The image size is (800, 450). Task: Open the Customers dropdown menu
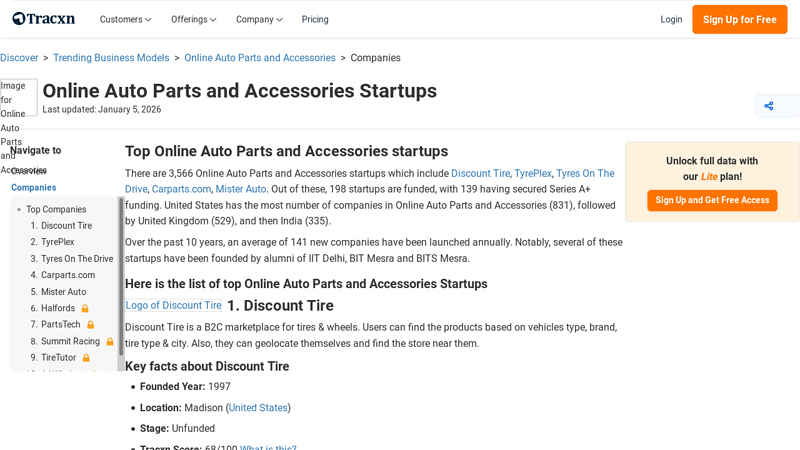[x=126, y=19]
